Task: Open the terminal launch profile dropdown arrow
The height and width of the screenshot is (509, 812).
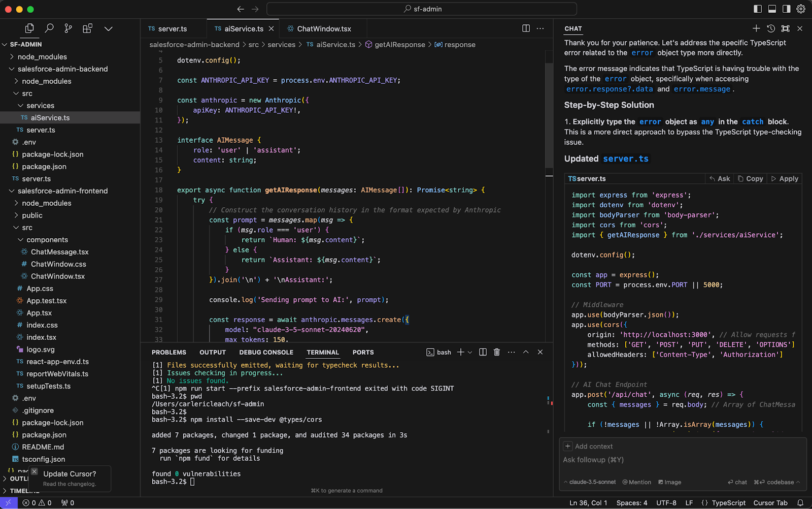Action: (x=470, y=352)
